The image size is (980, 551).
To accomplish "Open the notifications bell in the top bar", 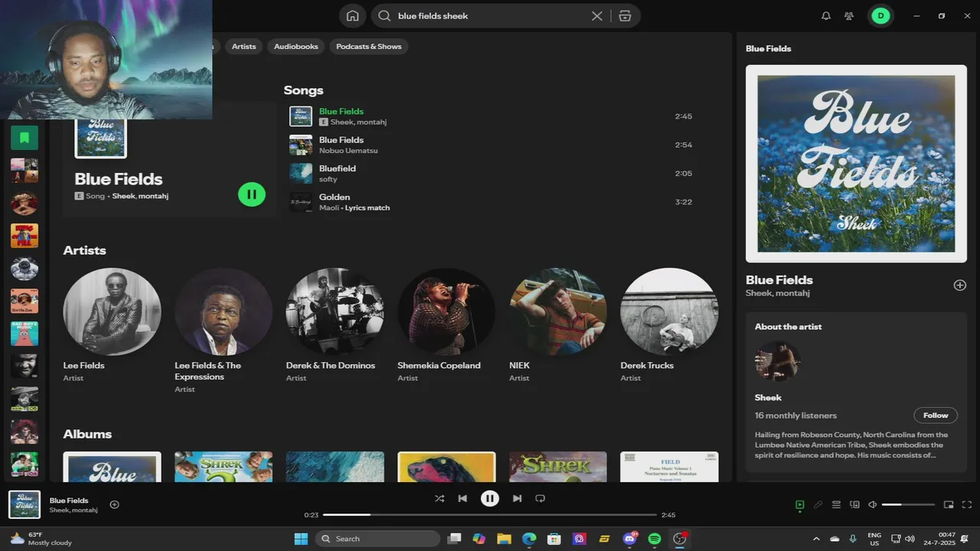I will tap(826, 15).
